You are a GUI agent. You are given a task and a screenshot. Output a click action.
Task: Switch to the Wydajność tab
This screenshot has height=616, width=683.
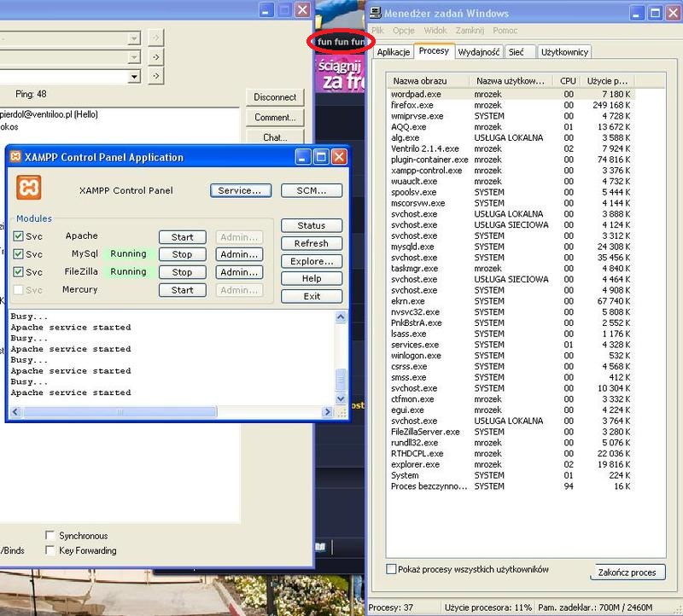point(479,52)
